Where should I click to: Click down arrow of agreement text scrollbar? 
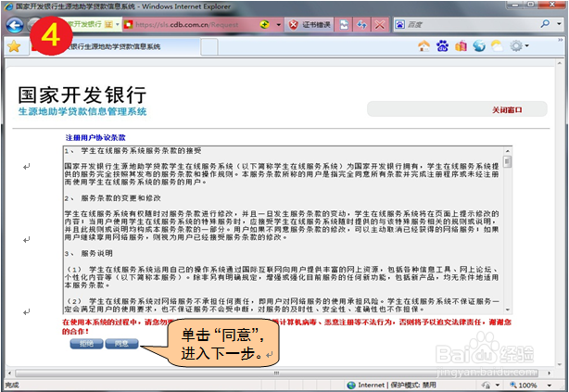pos(508,310)
